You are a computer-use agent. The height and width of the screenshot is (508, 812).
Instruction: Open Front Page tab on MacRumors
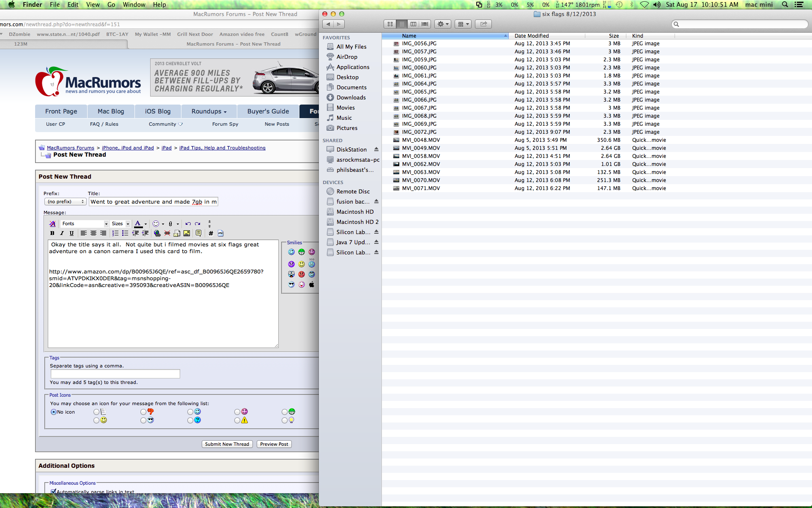61,111
